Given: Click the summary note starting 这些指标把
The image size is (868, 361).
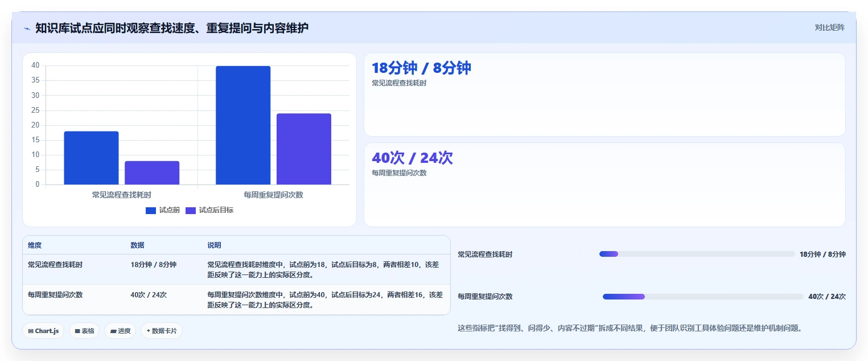Looking at the screenshot, I should coord(630,328).
